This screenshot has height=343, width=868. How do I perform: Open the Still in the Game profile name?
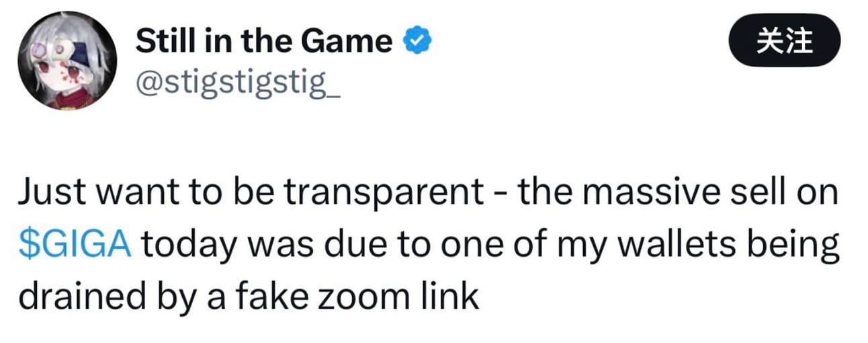coord(264,42)
